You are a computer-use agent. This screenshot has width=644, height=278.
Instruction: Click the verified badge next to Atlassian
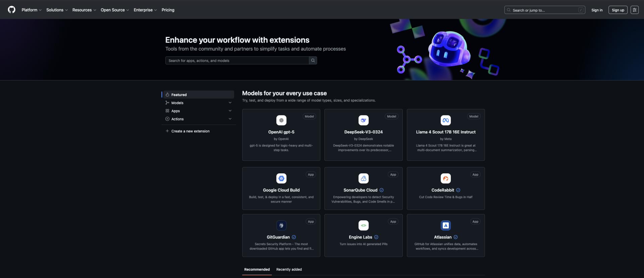[455, 237]
